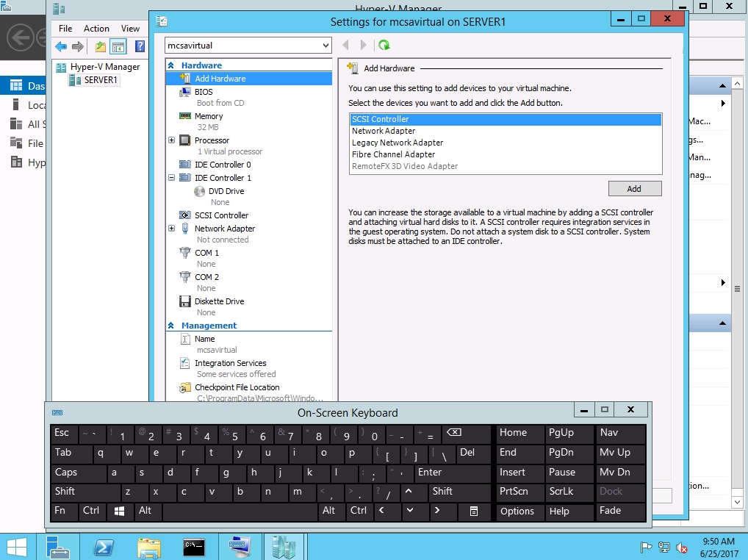Select SCSI Controller in the device list
Viewport: 748px width, 560px height.
point(506,119)
